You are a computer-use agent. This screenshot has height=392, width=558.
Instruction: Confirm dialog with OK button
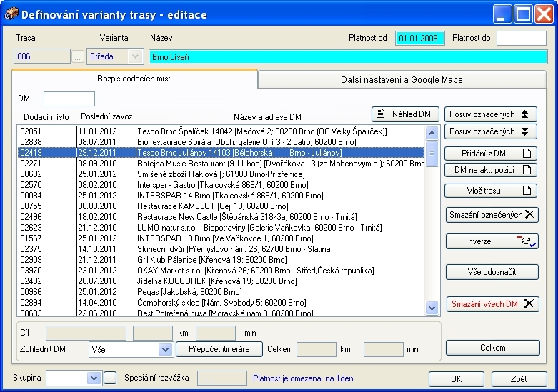pyautogui.click(x=455, y=378)
